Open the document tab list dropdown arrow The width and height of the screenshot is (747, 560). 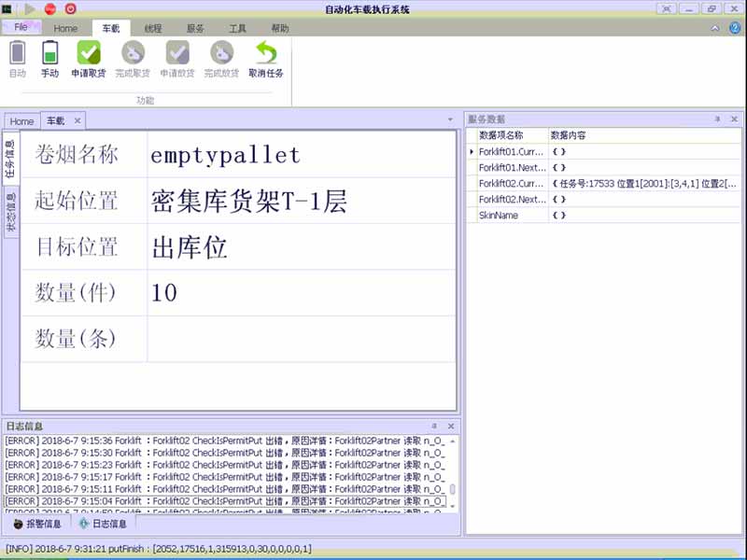pyautogui.click(x=451, y=120)
